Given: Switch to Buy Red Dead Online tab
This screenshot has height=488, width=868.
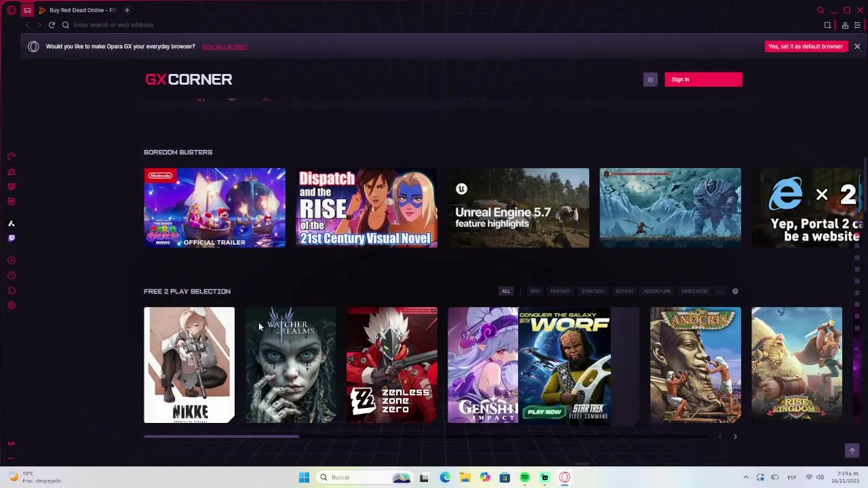Looking at the screenshot, I should point(77,10).
